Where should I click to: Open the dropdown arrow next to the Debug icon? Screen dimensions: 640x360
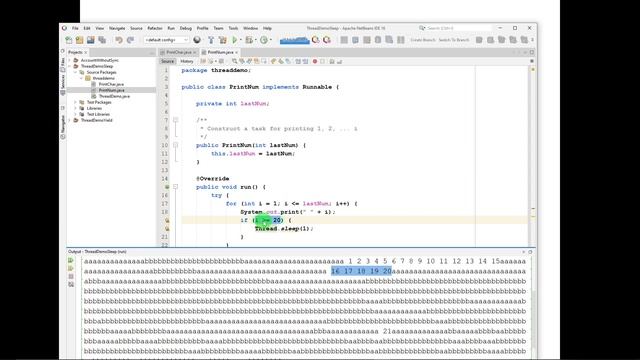point(255,40)
